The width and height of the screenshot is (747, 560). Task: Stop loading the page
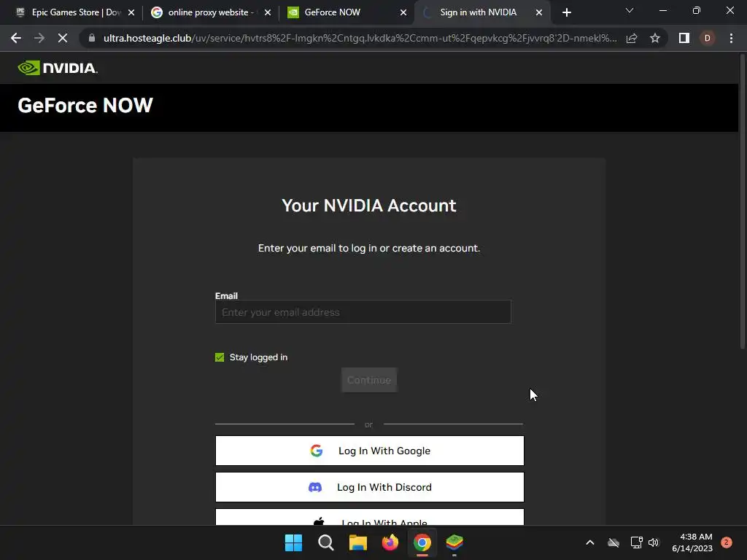(63, 38)
